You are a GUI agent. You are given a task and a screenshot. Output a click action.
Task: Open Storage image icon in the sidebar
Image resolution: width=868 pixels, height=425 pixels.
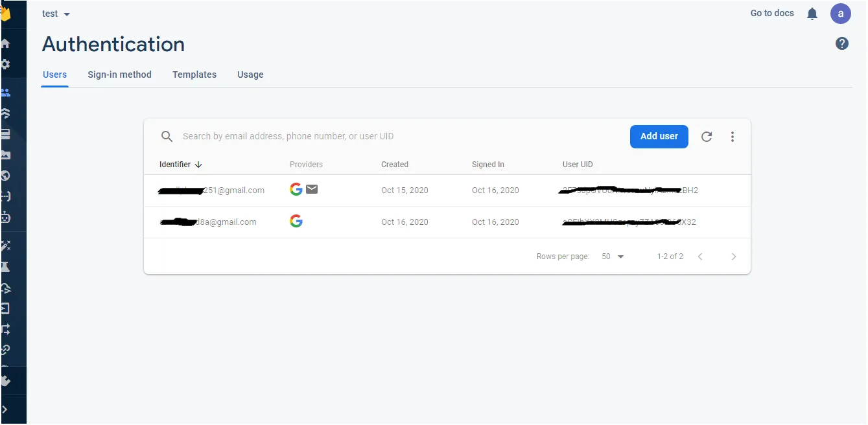click(x=5, y=155)
